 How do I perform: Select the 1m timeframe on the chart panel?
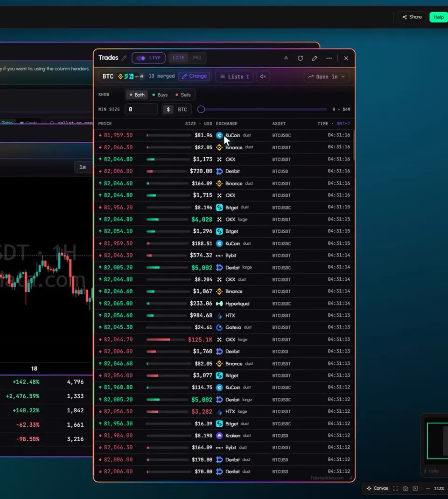(x=83, y=167)
